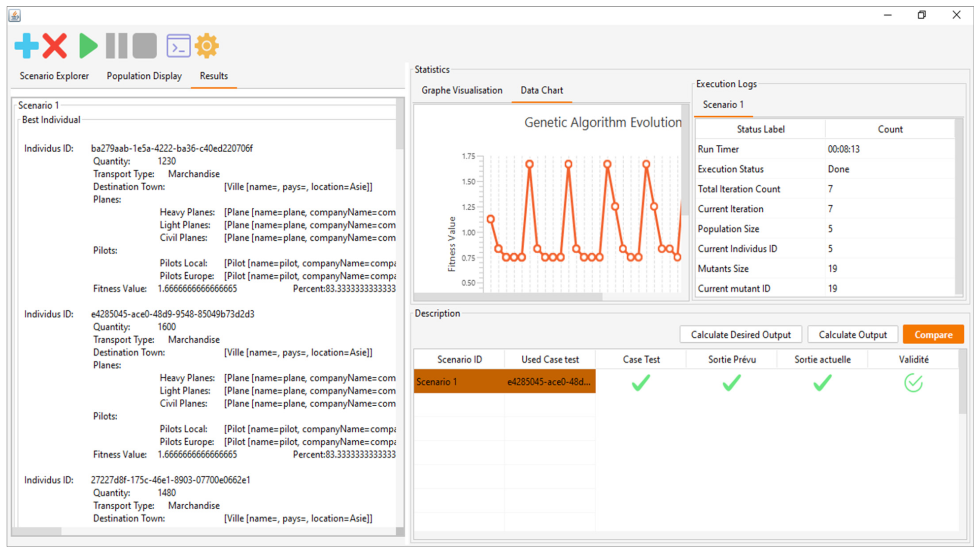Click the grey stop square icon
This screenshot has width=980, height=553.
tap(145, 46)
